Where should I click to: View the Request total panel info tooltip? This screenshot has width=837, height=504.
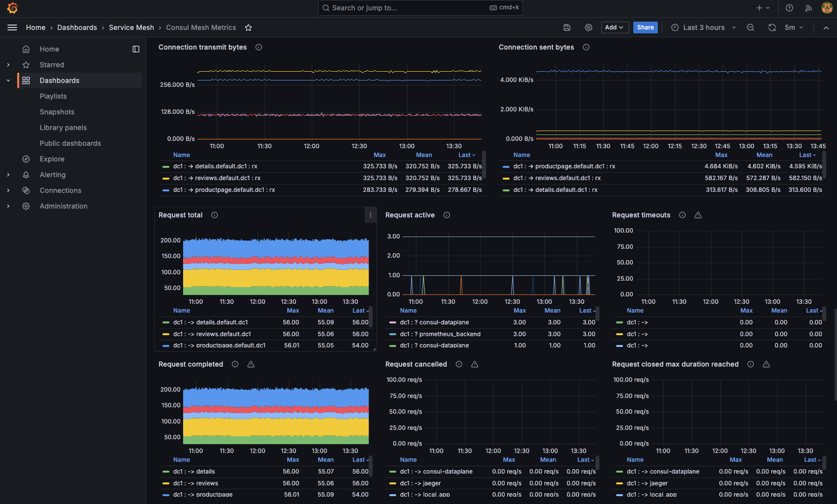tap(215, 214)
